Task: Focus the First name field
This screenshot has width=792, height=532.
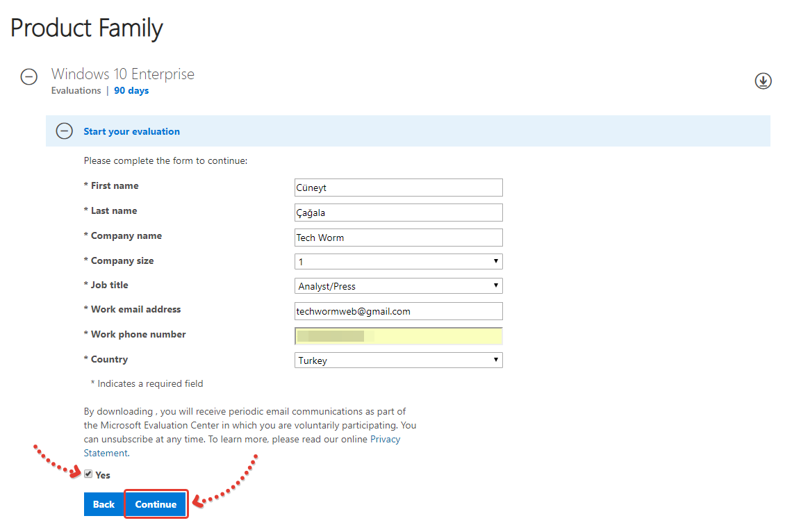Action: coord(398,188)
